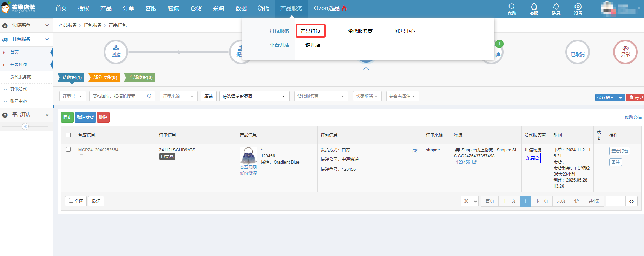Open the 设置 gear icon
644x256 pixels.
(x=578, y=9)
